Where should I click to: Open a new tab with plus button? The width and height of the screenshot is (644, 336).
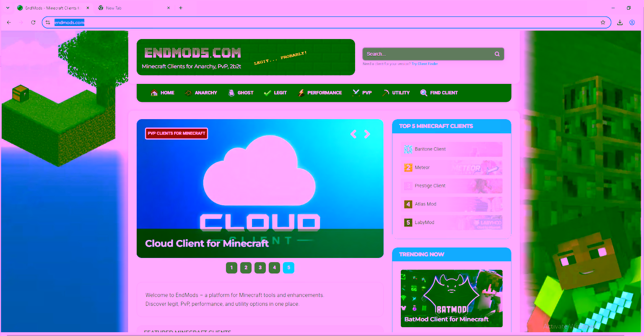[x=181, y=8]
